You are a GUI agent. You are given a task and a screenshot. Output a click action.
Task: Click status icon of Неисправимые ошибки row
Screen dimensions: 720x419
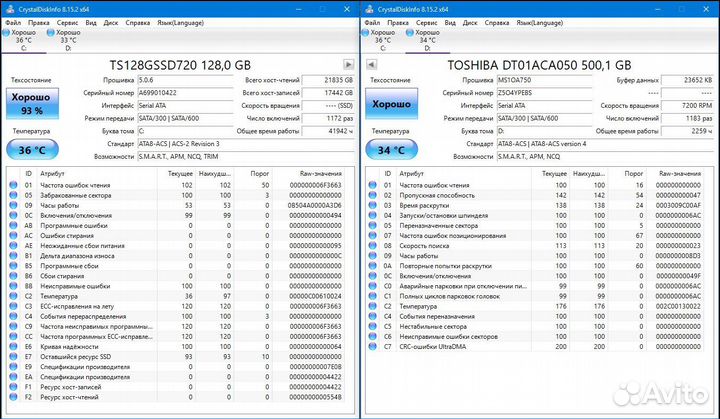pos(13,286)
